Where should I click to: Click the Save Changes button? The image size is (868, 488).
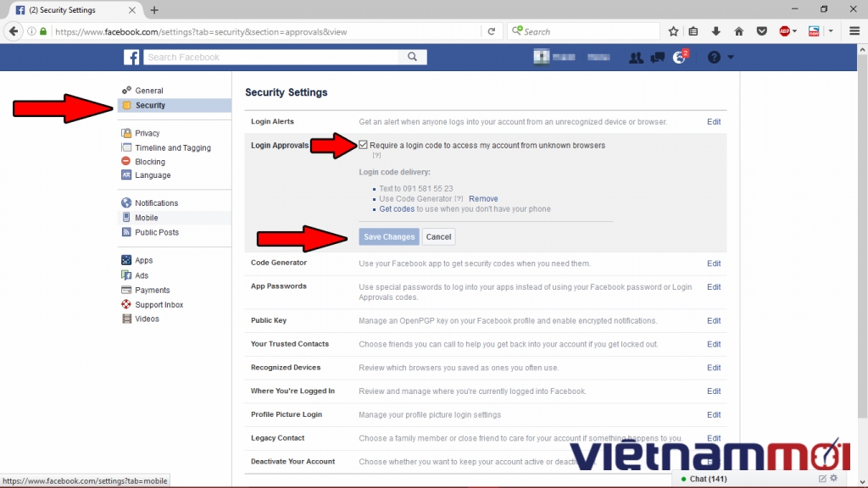(x=389, y=237)
